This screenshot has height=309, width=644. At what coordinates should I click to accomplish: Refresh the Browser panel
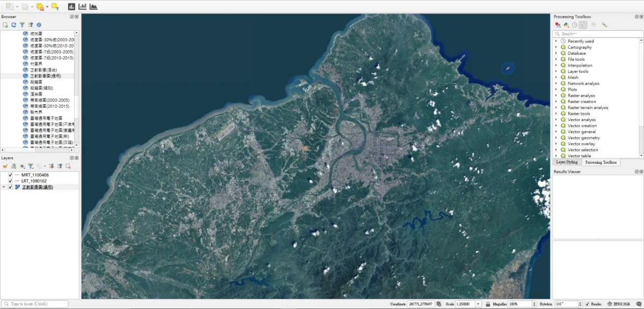pyautogui.click(x=14, y=25)
